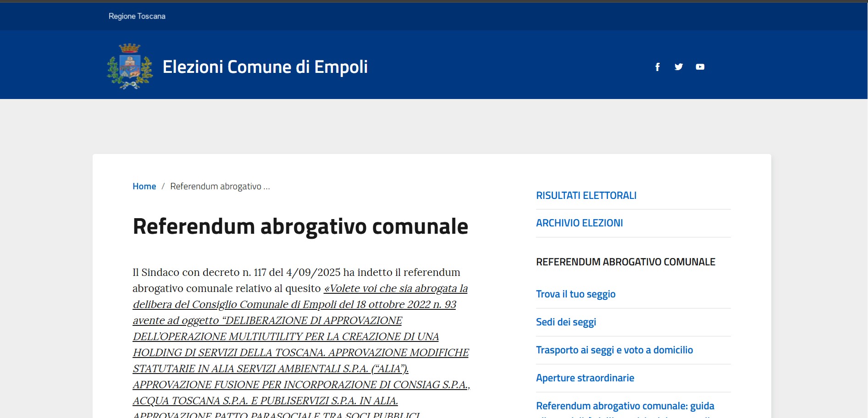Go to Home via breadcrumb
This screenshot has width=868, height=418.
click(144, 186)
